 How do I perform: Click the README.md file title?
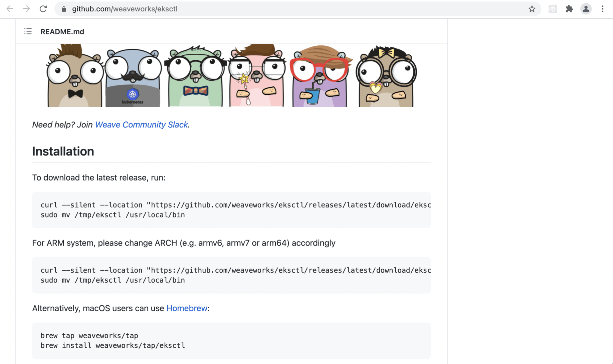pos(62,32)
